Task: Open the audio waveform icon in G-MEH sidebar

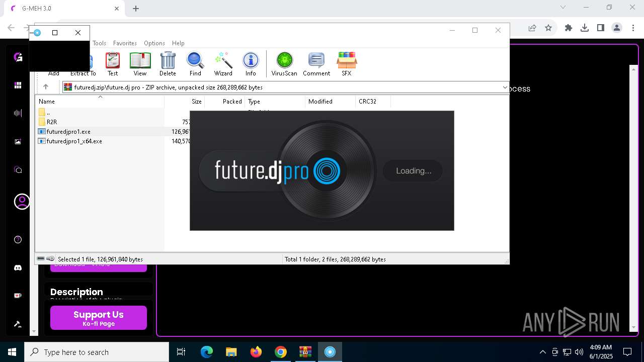Action: pyautogui.click(x=18, y=113)
